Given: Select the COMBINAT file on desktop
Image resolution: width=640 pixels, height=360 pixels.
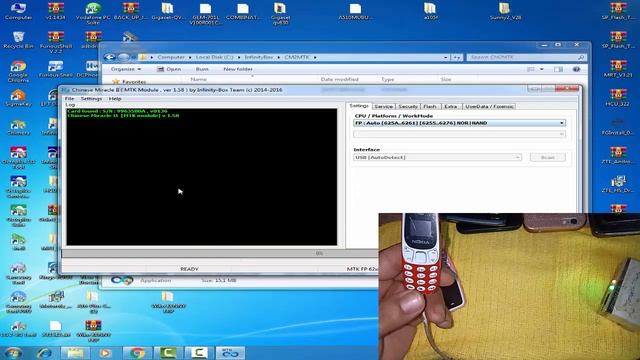Looking at the screenshot, I should pos(243,11).
